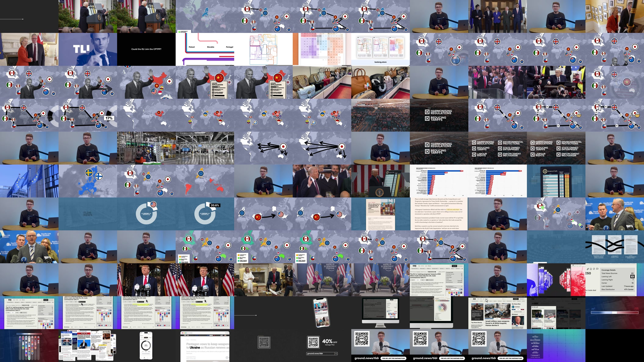Open the handshake frame with woman in red

(x=29, y=49)
